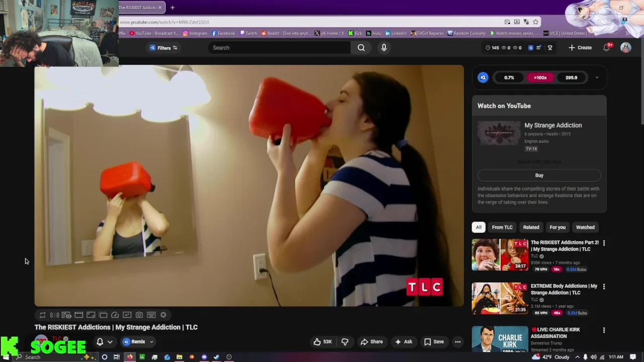Screen dimensions: 644x362
Task: Expand the IQ stats panel chevron
Action: pyautogui.click(x=597, y=77)
